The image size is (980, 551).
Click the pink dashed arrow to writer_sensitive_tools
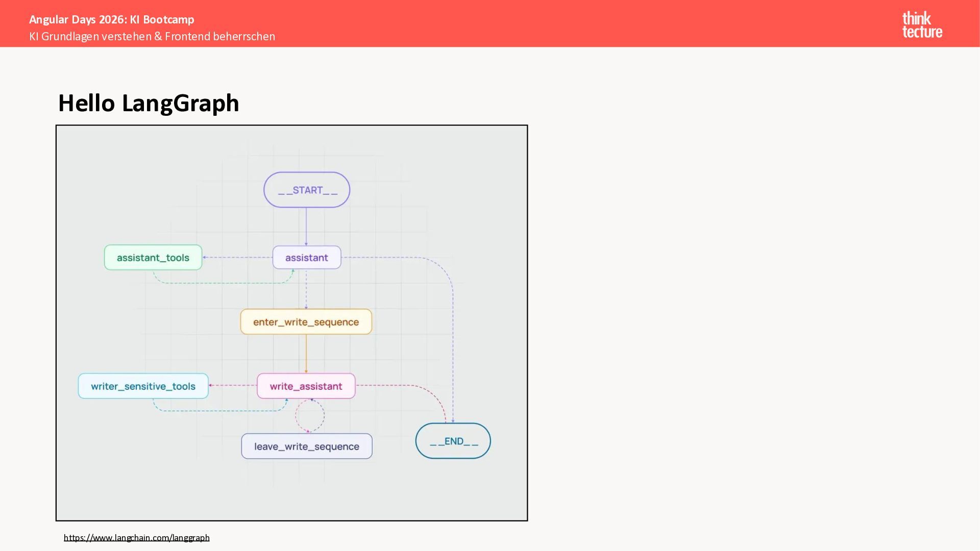[x=233, y=386]
